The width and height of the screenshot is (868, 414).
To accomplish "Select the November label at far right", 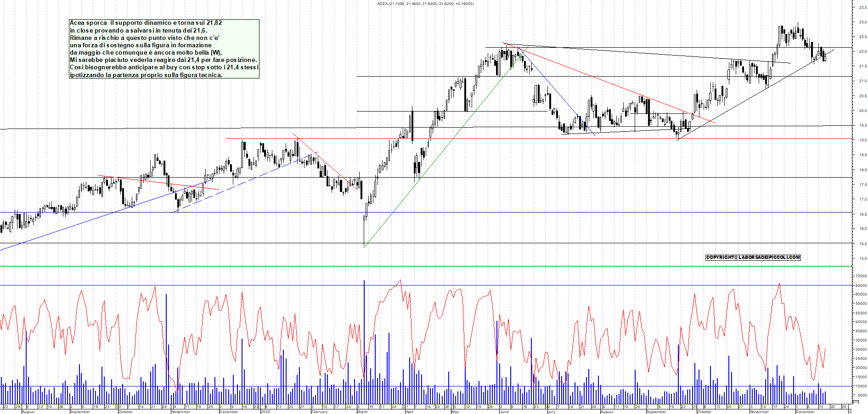I will point(759,412).
